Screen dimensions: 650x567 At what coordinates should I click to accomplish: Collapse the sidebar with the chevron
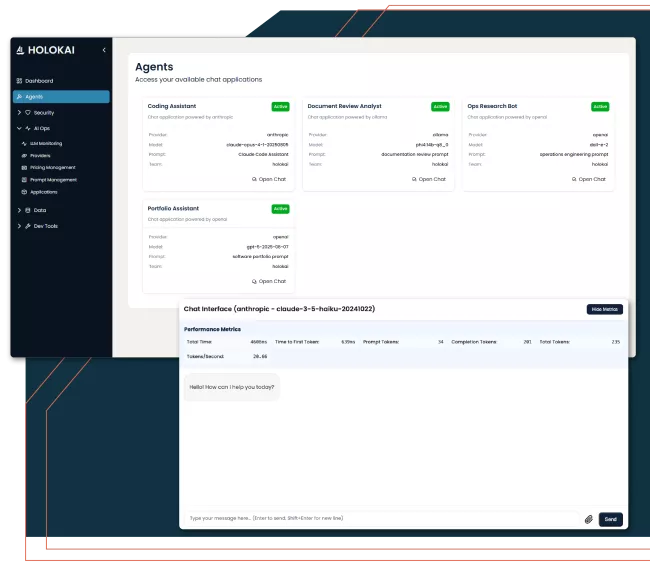[104, 50]
